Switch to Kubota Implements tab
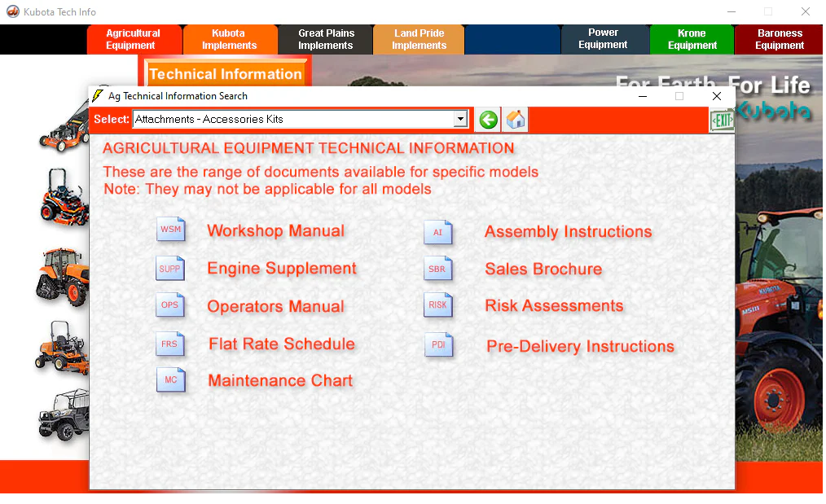Image resolution: width=826 pixels, height=504 pixels. 229,39
